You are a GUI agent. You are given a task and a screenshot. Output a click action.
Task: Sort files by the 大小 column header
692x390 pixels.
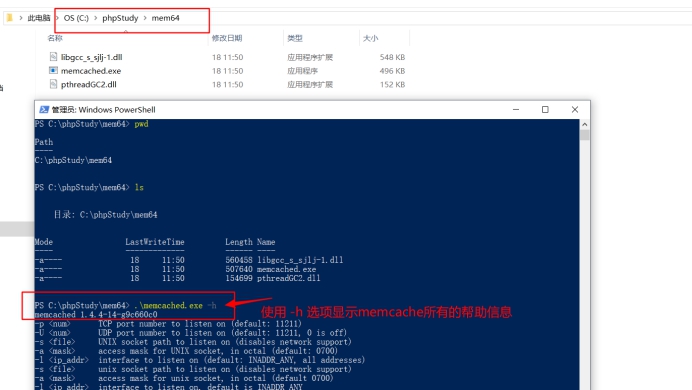pyautogui.click(x=370, y=38)
